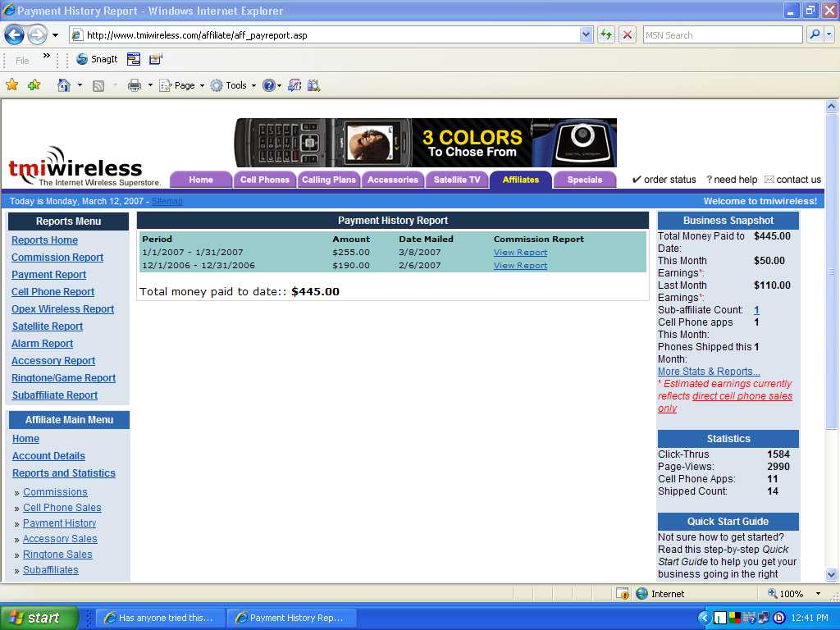840x630 pixels.
Task: Click the Home page house icon
Action: tap(64, 85)
